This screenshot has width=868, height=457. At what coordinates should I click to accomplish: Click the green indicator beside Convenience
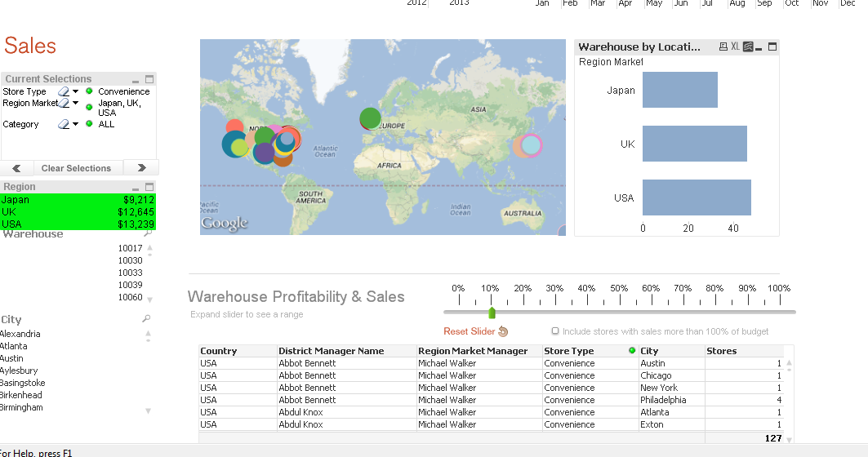point(89,91)
